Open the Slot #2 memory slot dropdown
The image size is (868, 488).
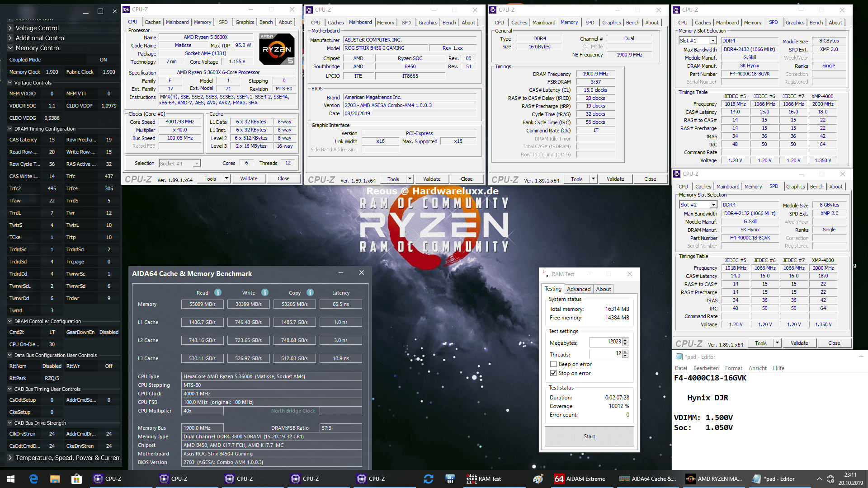click(x=713, y=205)
